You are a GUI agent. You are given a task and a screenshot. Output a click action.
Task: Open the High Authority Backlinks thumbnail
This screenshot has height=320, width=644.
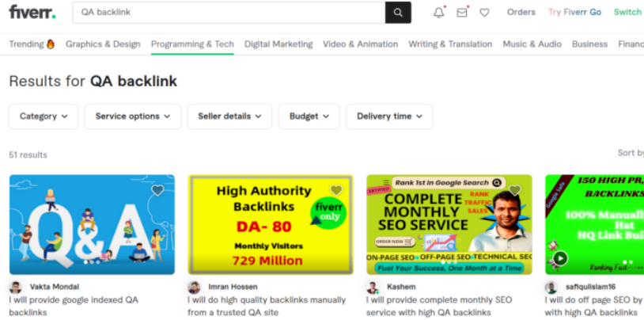click(271, 225)
